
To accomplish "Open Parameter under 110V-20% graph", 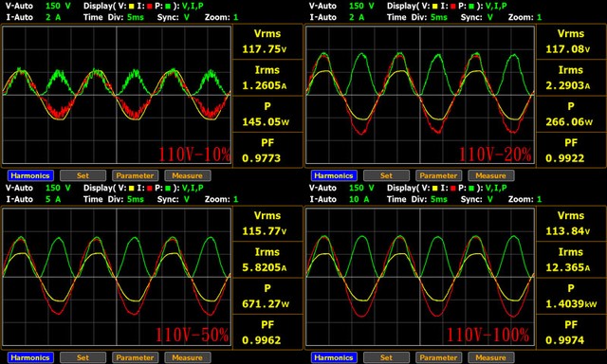I will point(438,175).
